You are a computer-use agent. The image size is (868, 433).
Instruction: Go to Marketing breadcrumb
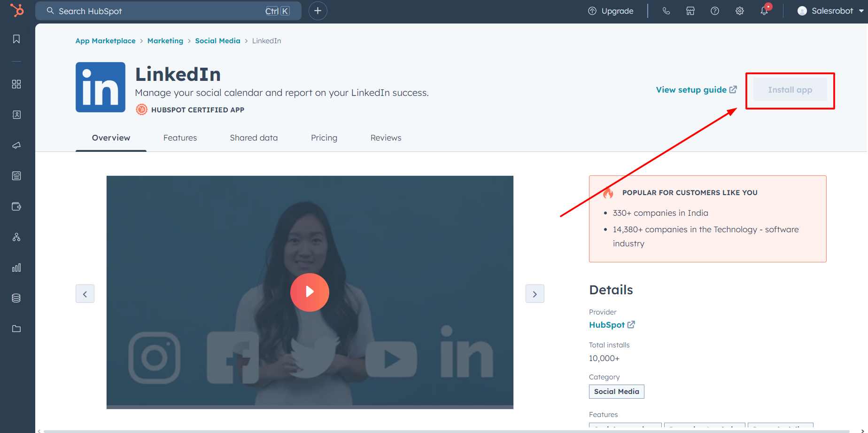pyautogui.click(x=165, y=41)
